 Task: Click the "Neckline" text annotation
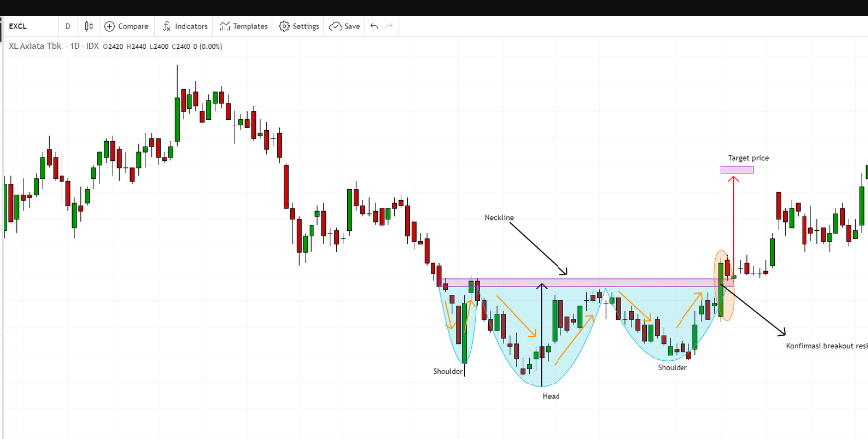coord(499,217)
